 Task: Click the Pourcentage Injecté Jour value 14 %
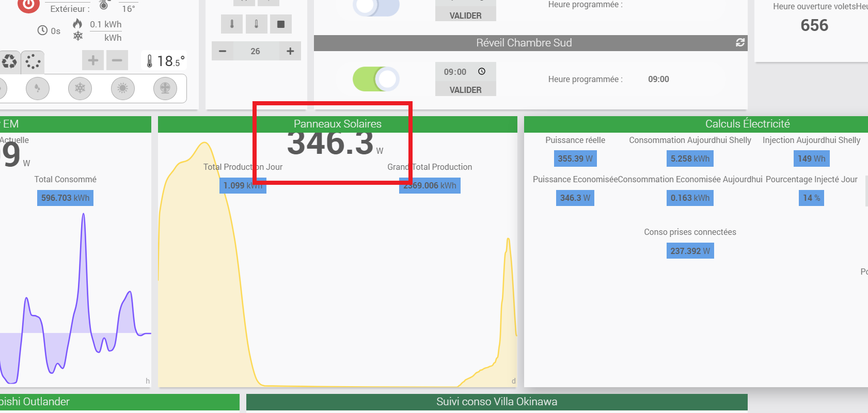point(811,198)
